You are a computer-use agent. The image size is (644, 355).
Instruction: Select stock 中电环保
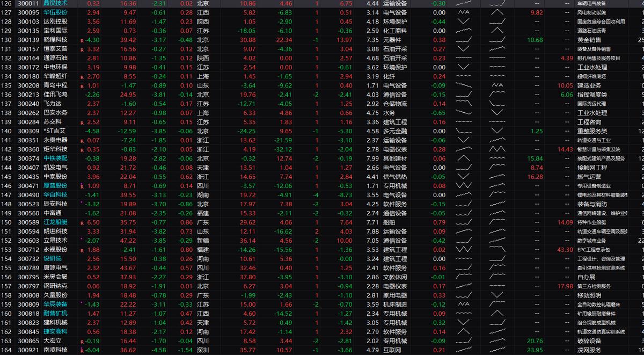tap(55, 67)
